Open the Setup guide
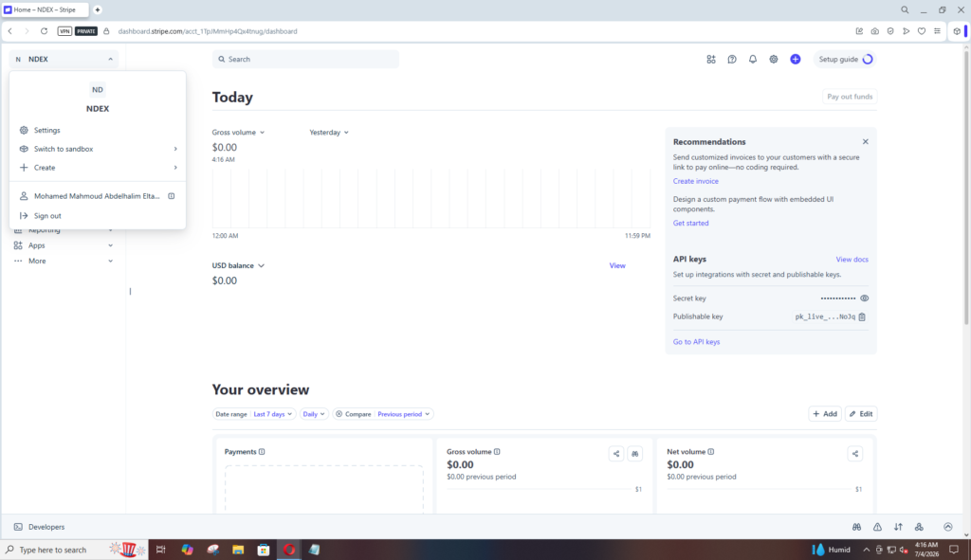Viewport: 971px width, 560px height. [845, 60]
